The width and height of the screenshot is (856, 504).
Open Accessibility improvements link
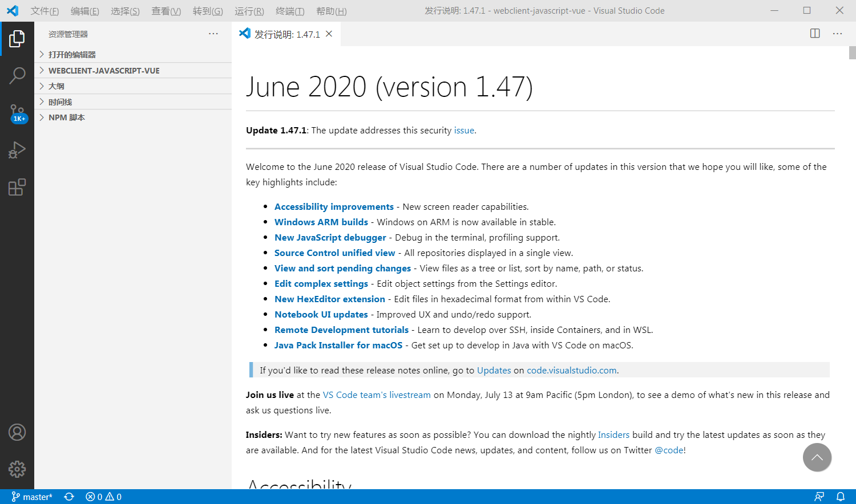334,207
